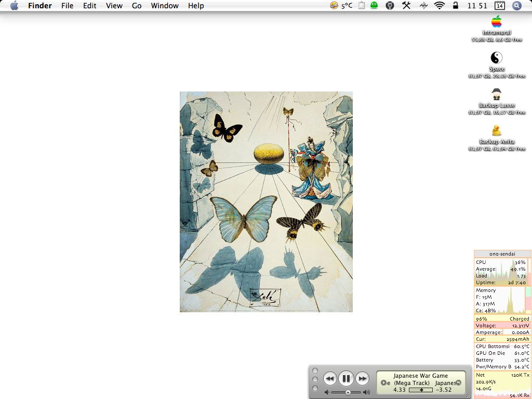Click the 4.33 elapsed time
532x399 pixels.
coord(400,390)
